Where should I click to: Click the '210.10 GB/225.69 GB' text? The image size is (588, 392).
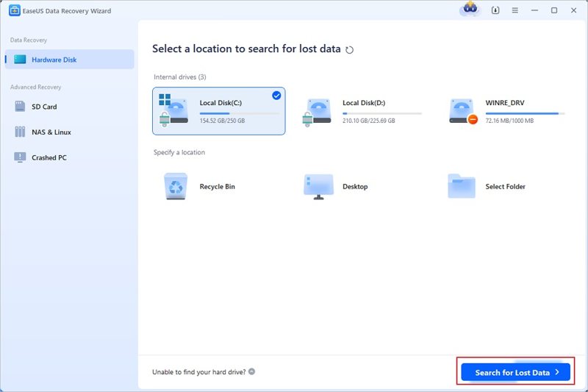coord(369,121)
